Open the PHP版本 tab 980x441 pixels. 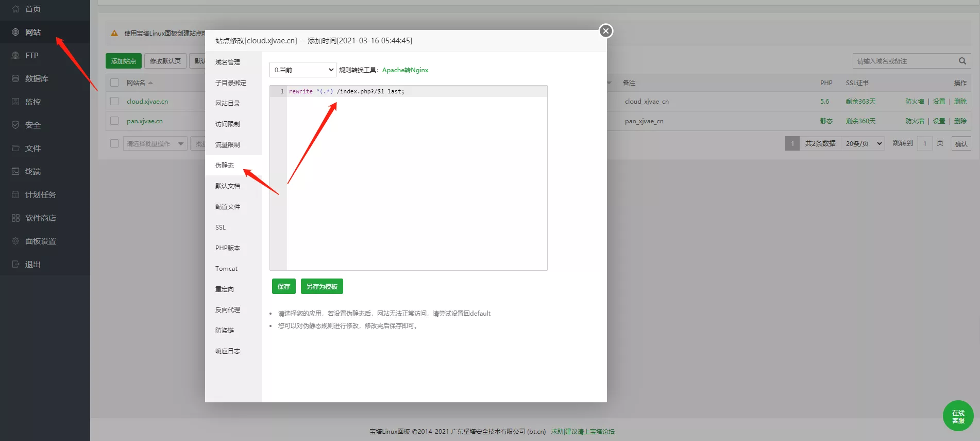228,248
